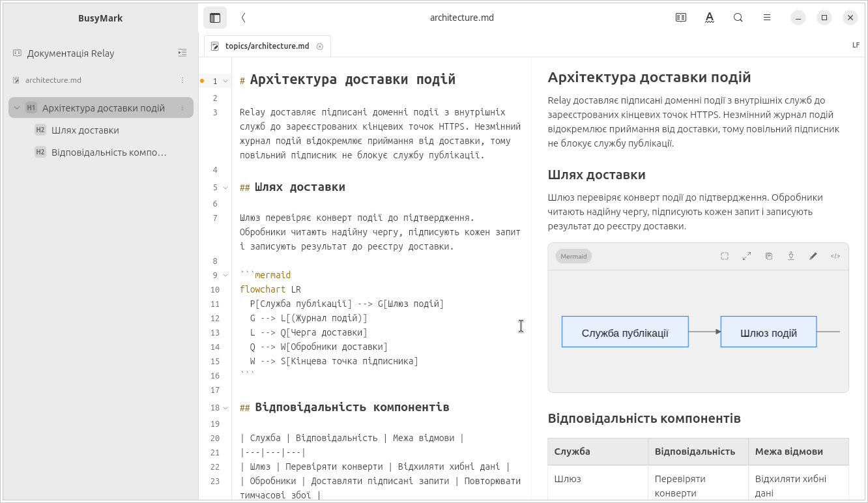
Task: Jump to Відповідальність компо… outline item
Action: pyautogui.click(x=109, y=152)
